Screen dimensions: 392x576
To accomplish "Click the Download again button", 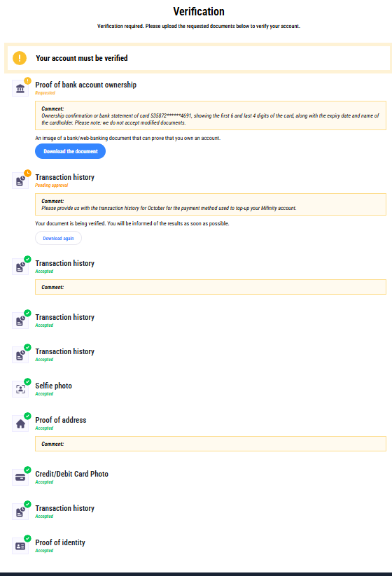I will pos(58,239).
